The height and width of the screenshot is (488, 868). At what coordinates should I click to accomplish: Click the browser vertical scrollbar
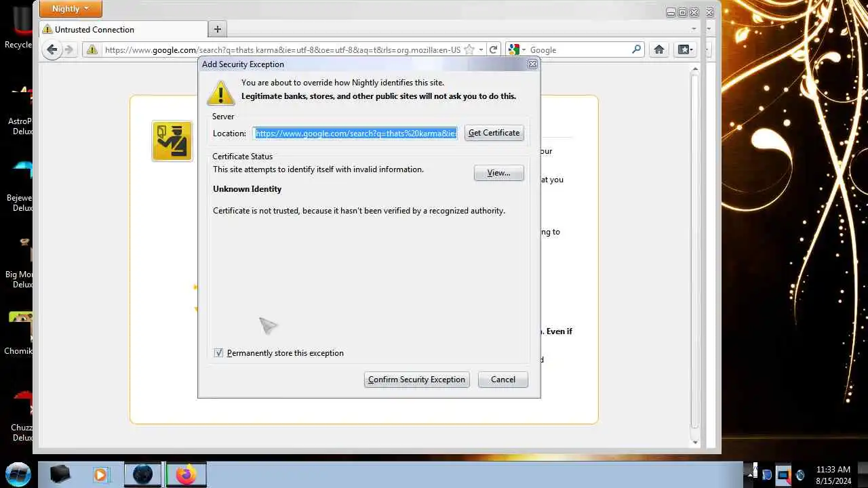[694, 254]
